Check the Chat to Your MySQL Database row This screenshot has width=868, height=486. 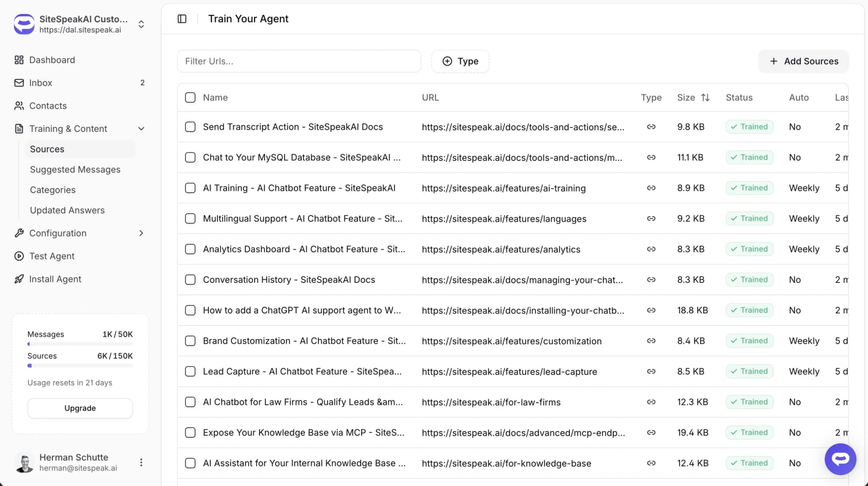click(x=190, y=157)
